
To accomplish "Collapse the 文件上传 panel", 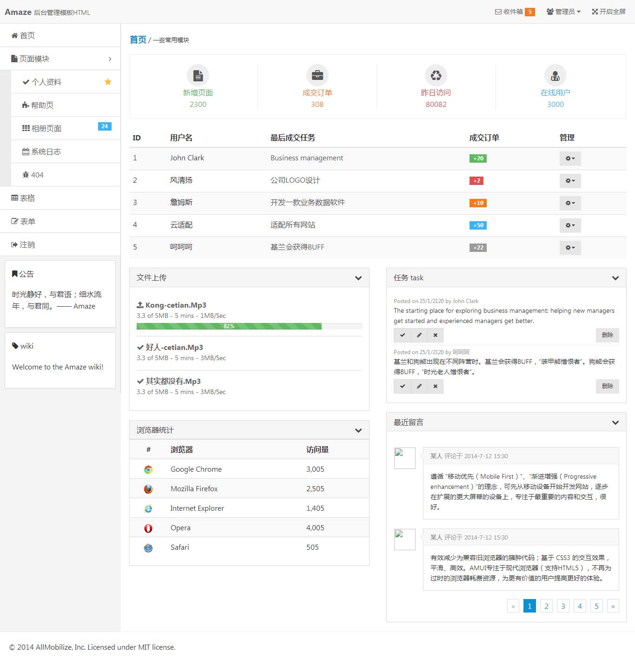I will point(358,278).
